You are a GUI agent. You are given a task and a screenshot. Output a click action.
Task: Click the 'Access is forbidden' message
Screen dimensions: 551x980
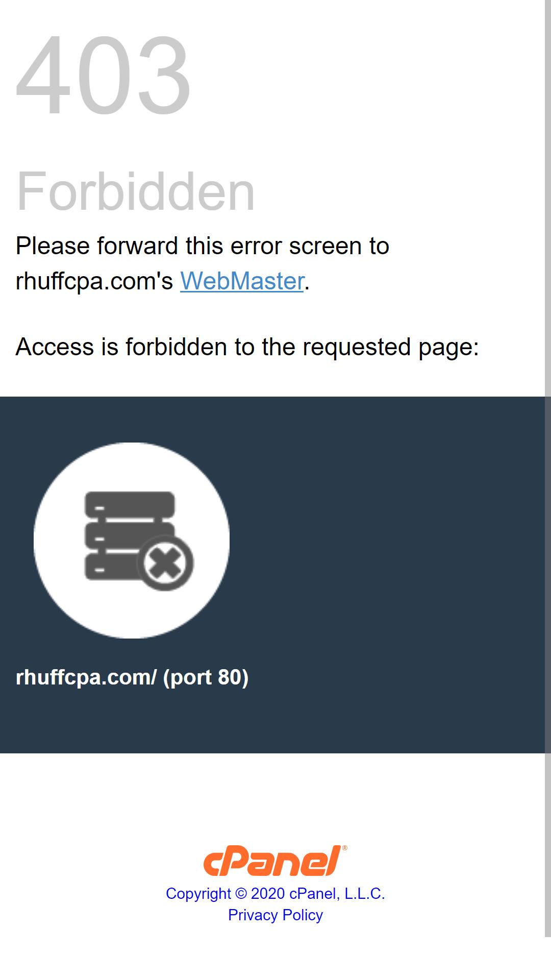point(247,347)
